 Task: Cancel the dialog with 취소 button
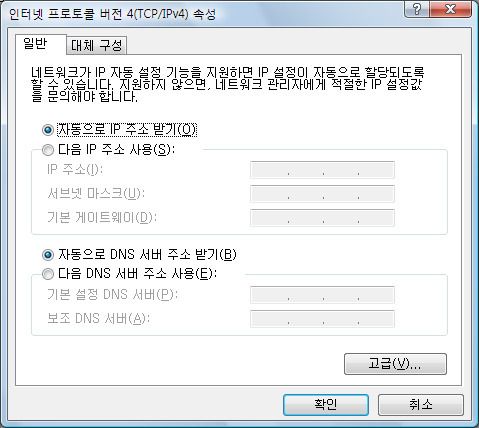[x=421, y=405]
